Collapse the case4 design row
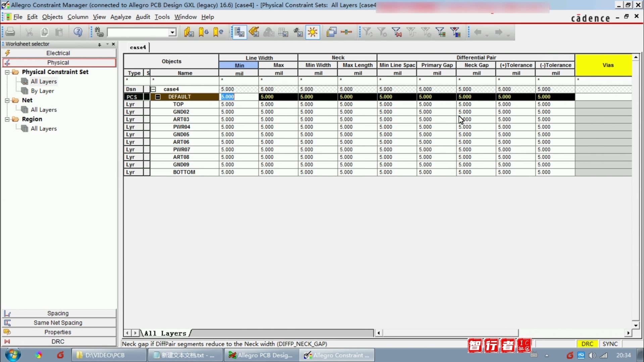Image resolution: width=644 pixels, height=362 pixels. (153, 89)
